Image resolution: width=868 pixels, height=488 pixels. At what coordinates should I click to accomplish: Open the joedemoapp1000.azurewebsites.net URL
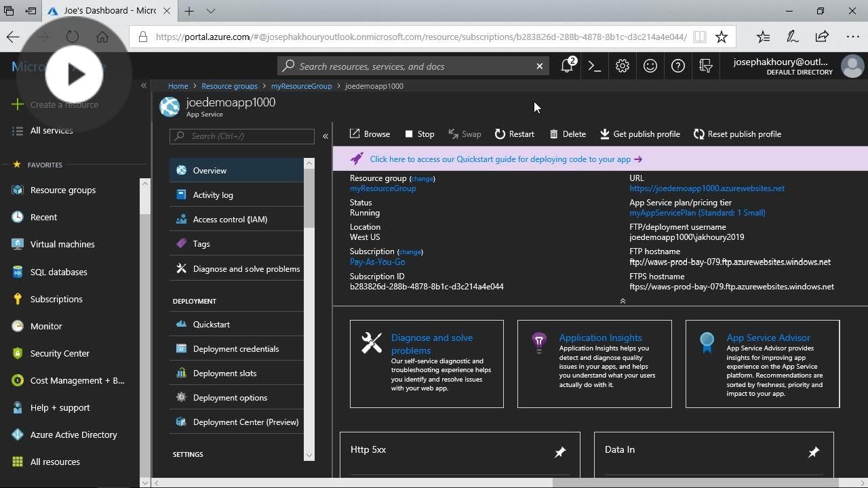[x=707, y=188]
